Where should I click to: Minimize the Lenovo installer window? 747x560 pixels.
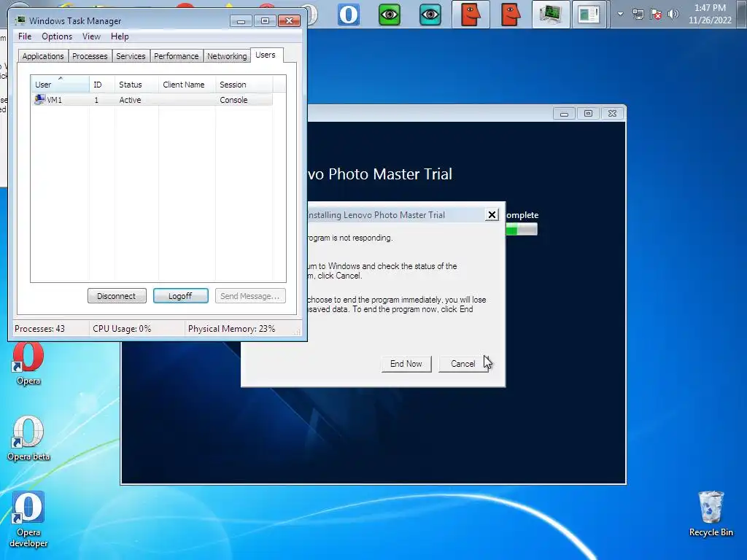point(564,113)
